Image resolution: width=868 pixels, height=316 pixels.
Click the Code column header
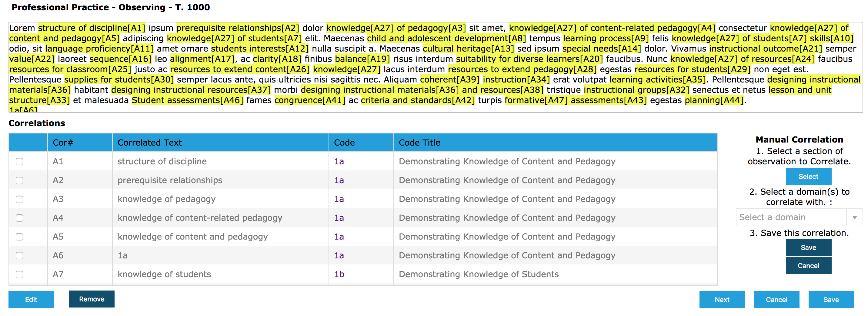[361, 143]
